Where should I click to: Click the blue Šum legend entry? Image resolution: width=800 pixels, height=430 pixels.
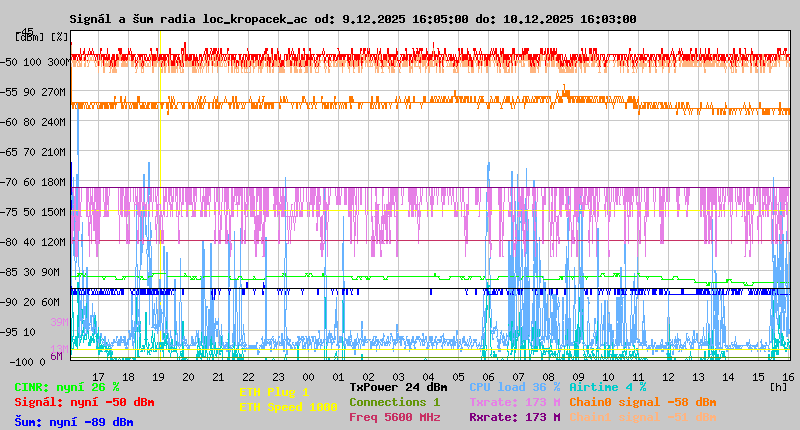click(73, 422)
